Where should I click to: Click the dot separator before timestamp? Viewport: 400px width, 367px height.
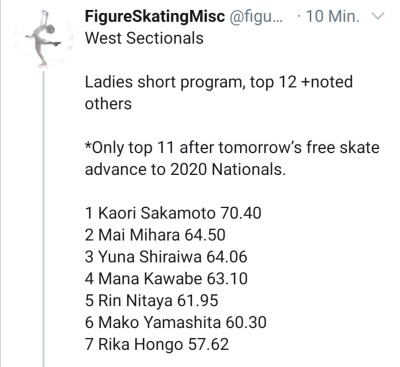[x=298, y=17]
